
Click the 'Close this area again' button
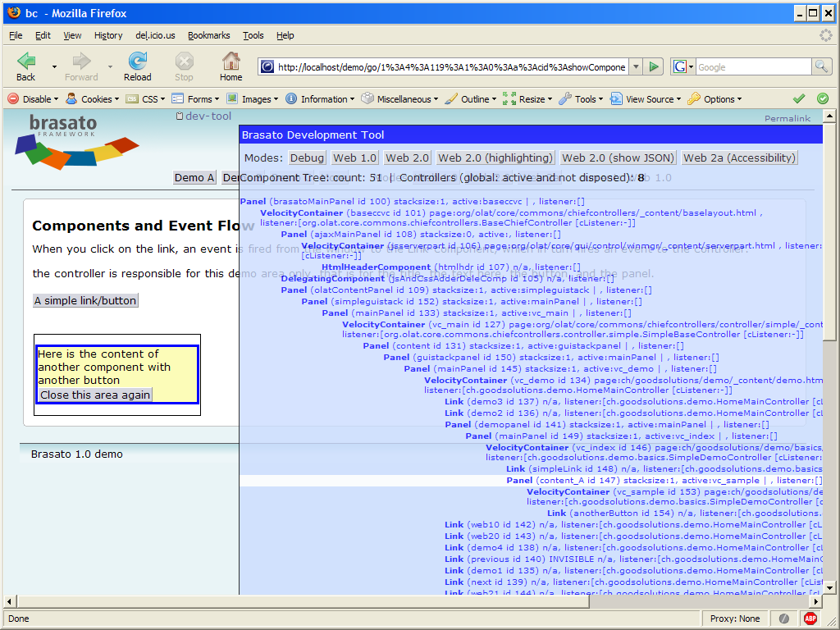coord(95,395)
